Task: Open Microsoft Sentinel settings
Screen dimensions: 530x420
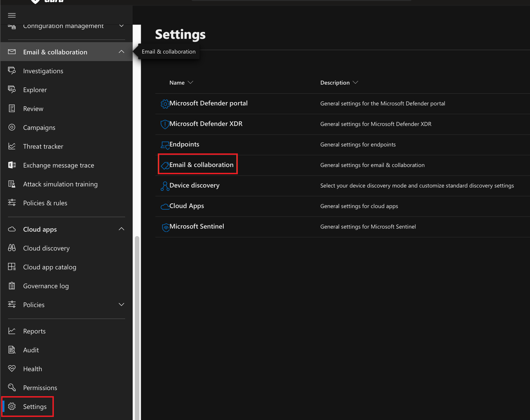Action: coord(197,226)
